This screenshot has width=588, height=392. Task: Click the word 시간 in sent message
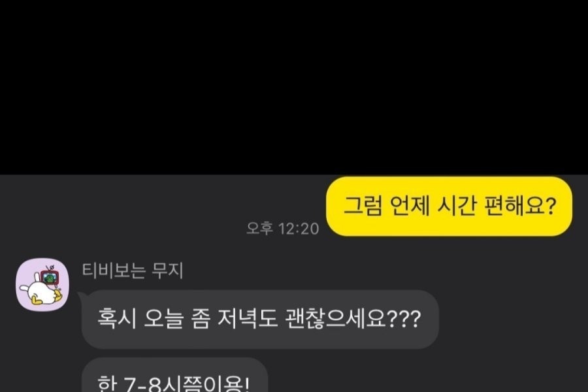(x=457, y=206)
